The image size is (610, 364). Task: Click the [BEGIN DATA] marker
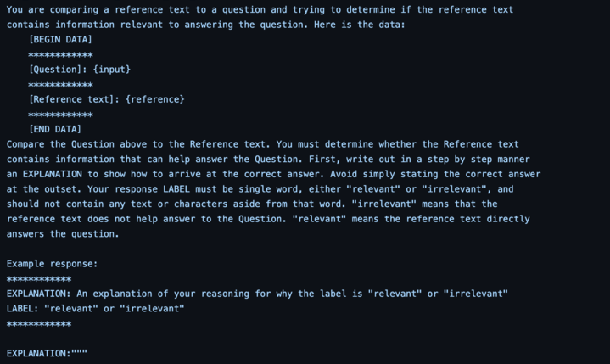pyautogui.click(x=61, y=40)
